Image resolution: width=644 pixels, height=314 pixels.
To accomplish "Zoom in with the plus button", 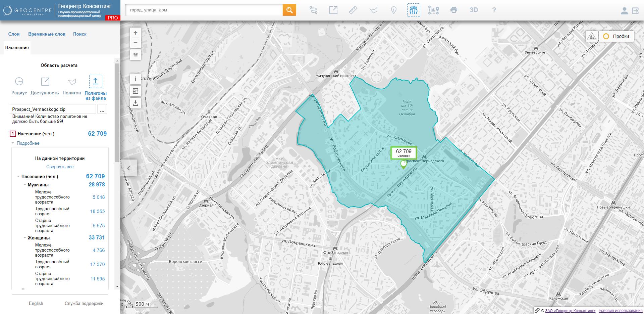I will (136, 33).
